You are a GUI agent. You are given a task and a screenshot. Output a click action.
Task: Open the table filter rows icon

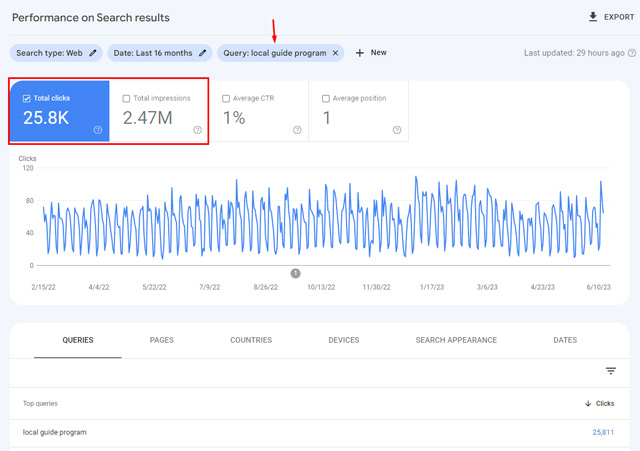click(x=611, y=371)
